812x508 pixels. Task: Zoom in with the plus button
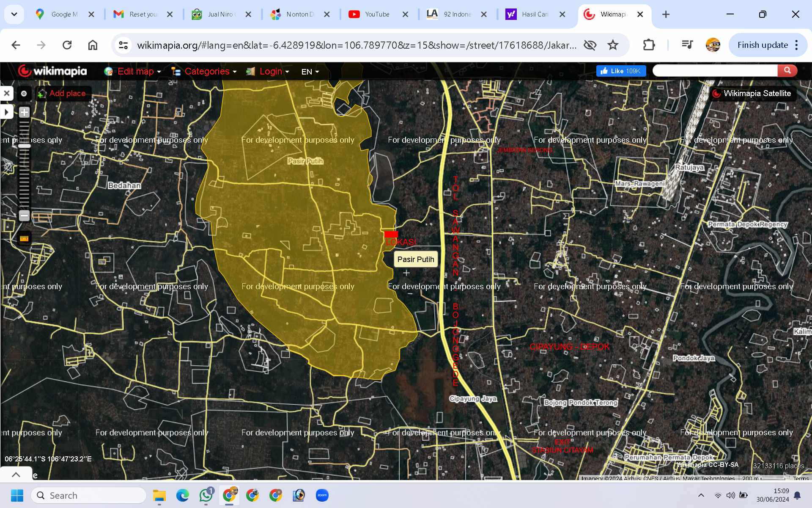pyautogui.click(x=24, y=112)
